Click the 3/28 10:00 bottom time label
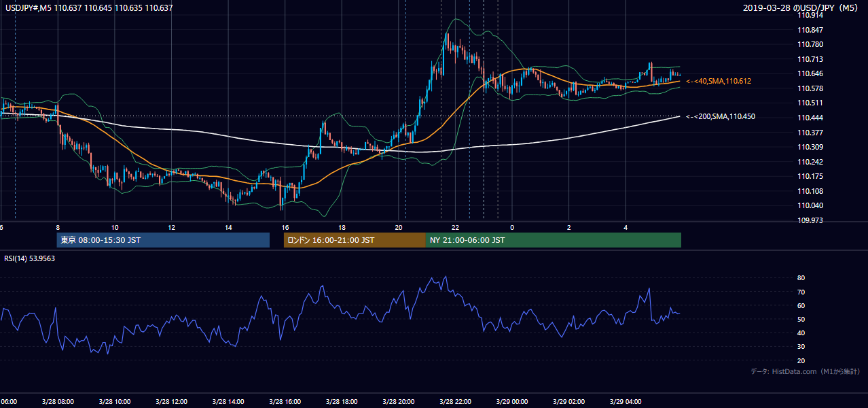The width and height of the screenshot is (868, 408). pyautogui.click(x=114, y=402)
